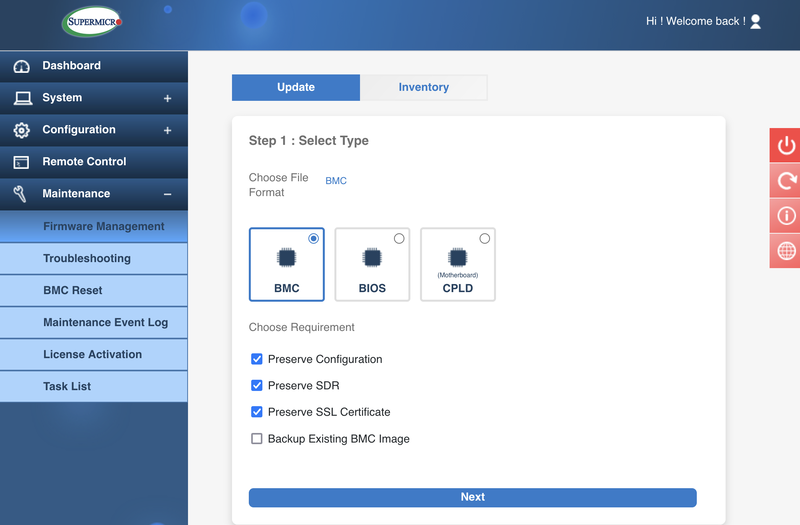800x525 pixels.
Task: Click the Dashboard gauge icon
Action: pos(21,66)
